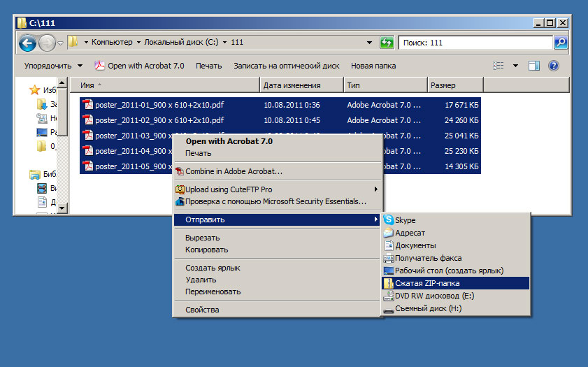This screenshot has width=588, height=367.
Task: Click PDF icon of poster_2011-04 file
Action: click(88, 151)
